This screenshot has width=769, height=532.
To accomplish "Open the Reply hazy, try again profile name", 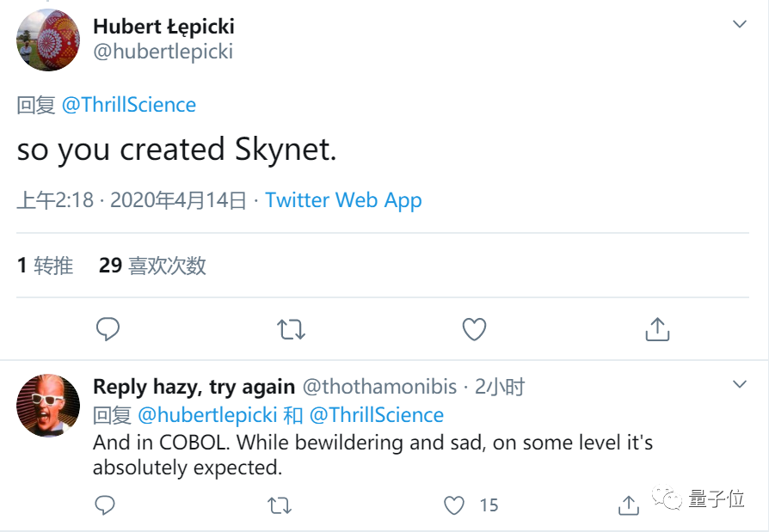I will (x=194, y=387).
